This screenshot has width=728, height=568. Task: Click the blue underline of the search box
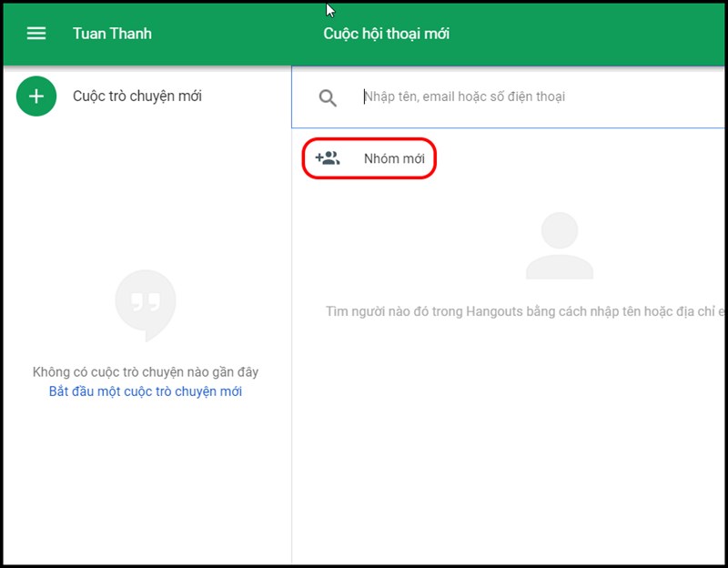coord(508,127)
